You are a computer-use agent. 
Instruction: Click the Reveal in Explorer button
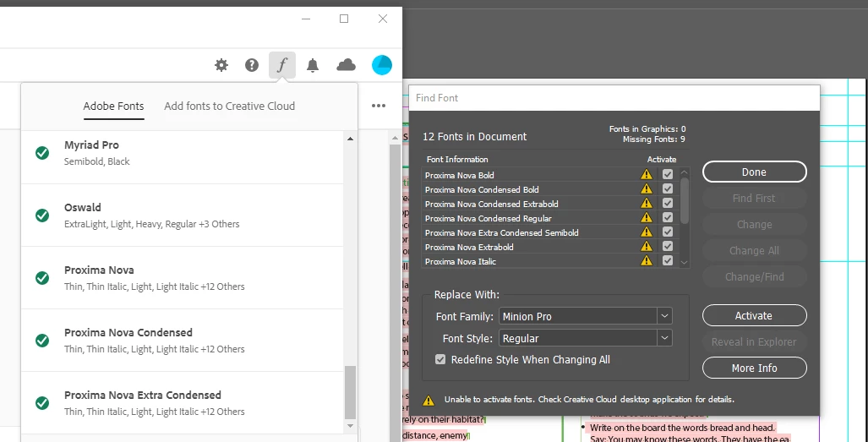click(x=755, y=342)
